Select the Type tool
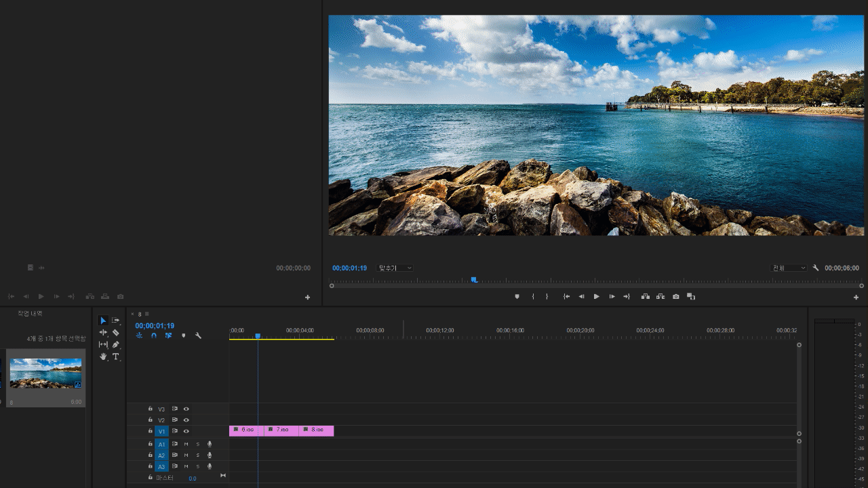The width and height of the screenshot is (868, 488). click(116, 357)
